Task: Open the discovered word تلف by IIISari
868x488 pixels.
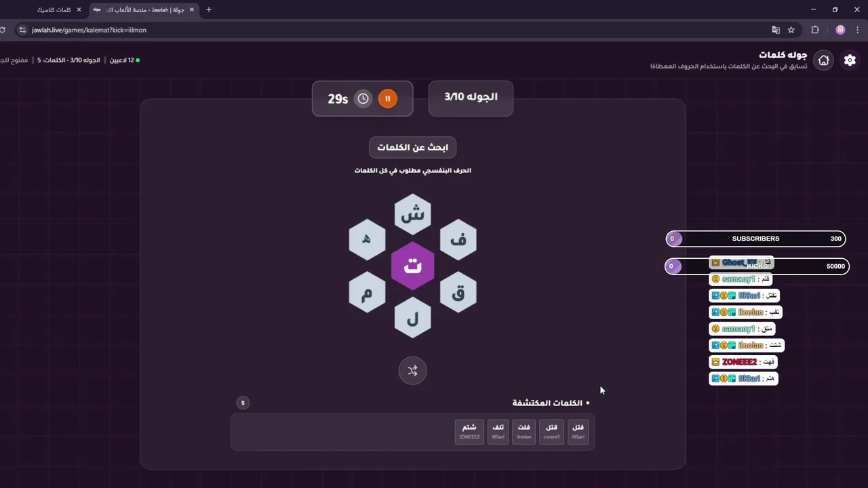Action: tap(498, 431)
